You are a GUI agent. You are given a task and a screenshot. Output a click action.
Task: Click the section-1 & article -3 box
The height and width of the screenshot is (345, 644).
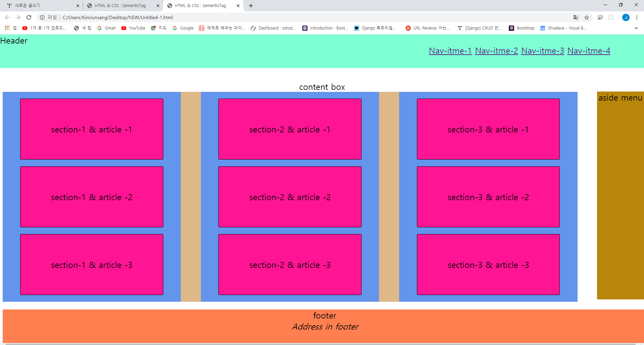[x=92, y=265]
